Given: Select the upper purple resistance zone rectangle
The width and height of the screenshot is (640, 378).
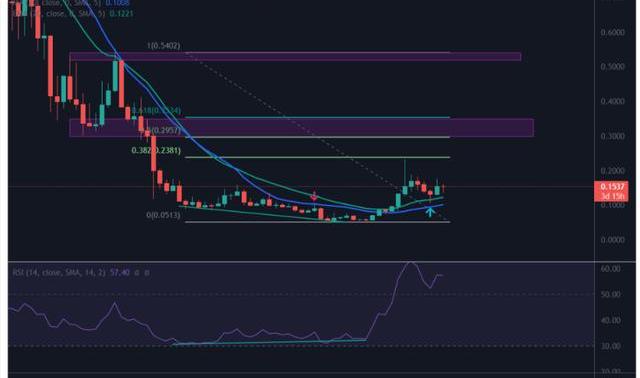Looking at the screenshot, I should pos(295,56).
